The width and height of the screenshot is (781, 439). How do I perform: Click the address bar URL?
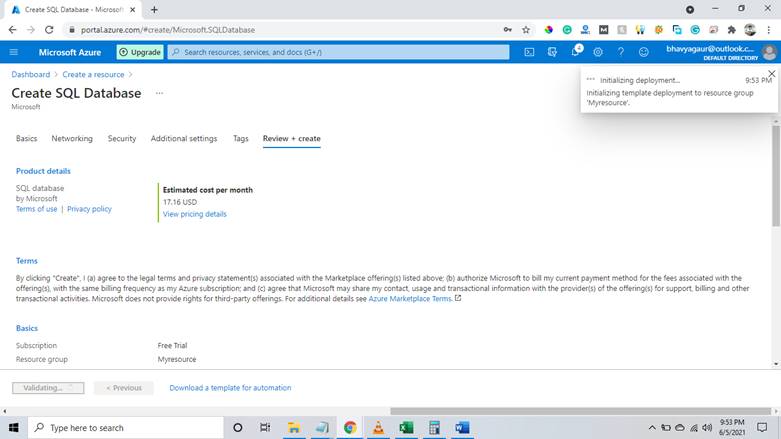[x=168, y=30]
